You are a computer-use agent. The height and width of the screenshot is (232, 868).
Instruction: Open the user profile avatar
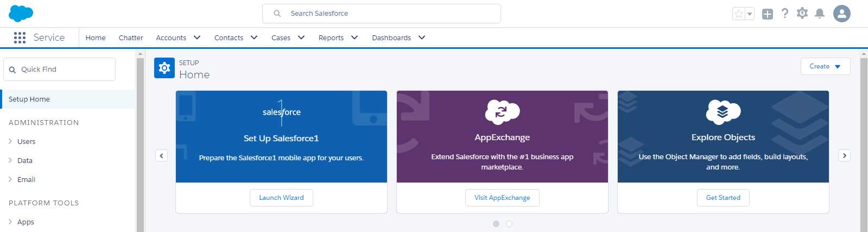[841, 14]
